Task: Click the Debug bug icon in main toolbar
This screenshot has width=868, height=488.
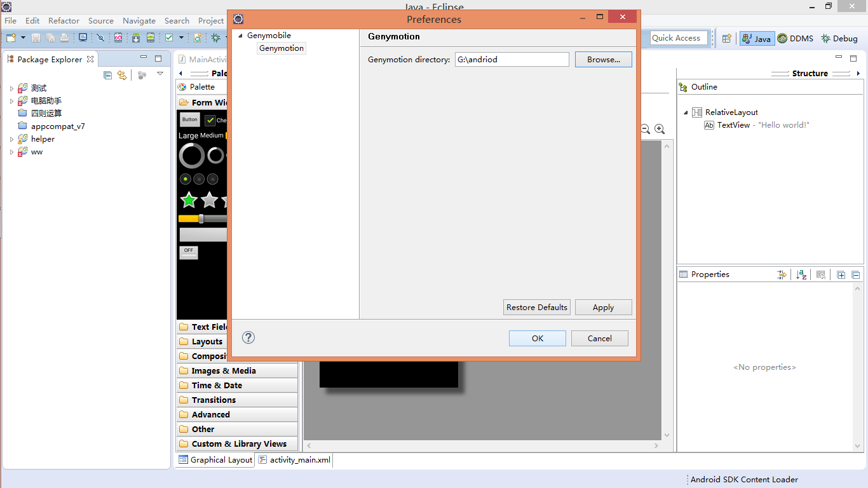Action: tap(216, 38)
